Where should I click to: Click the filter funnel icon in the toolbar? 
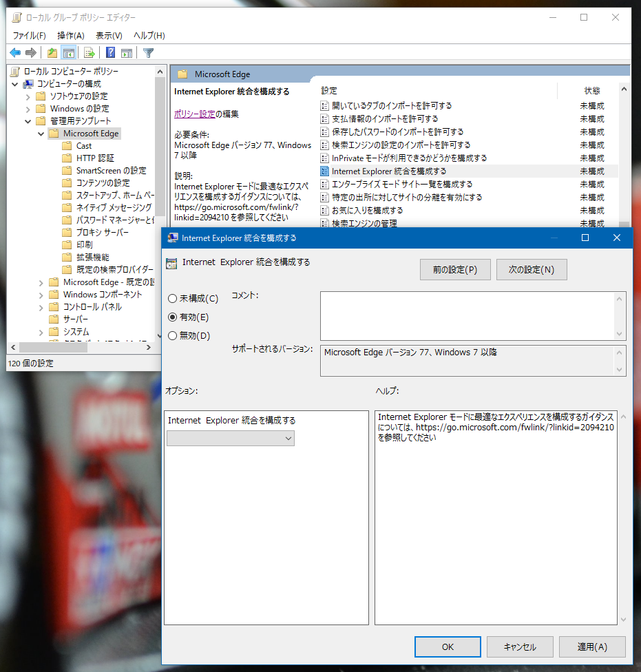click(x=147, y=52)
